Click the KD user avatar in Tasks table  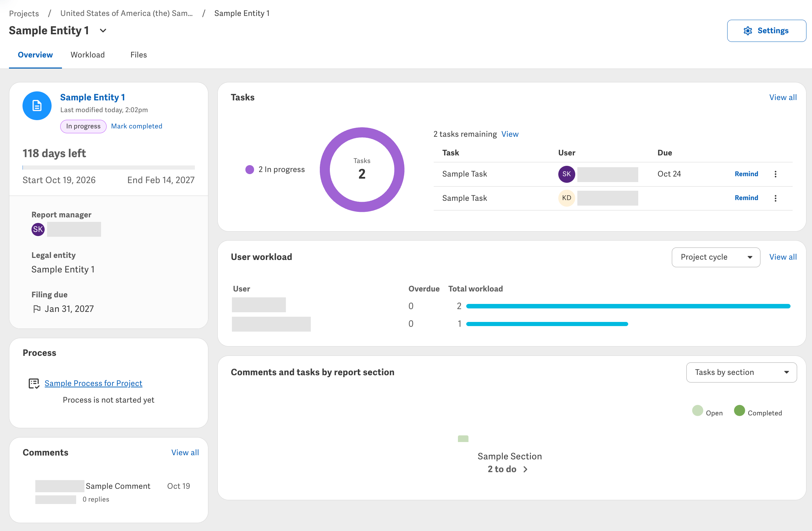(567, 198)
